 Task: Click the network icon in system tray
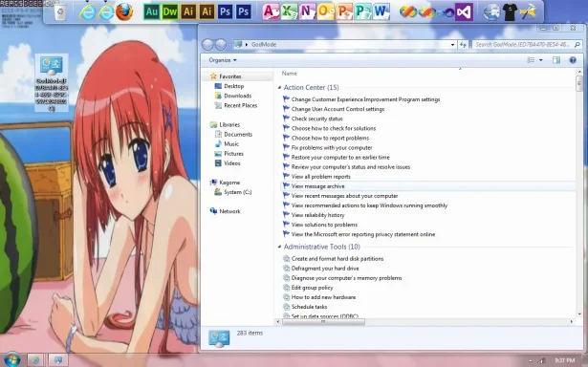coord(542,360)
